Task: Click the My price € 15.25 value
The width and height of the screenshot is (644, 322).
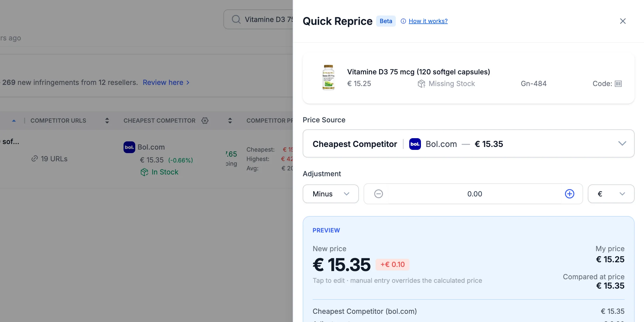Action: click(x=610, y=259)
